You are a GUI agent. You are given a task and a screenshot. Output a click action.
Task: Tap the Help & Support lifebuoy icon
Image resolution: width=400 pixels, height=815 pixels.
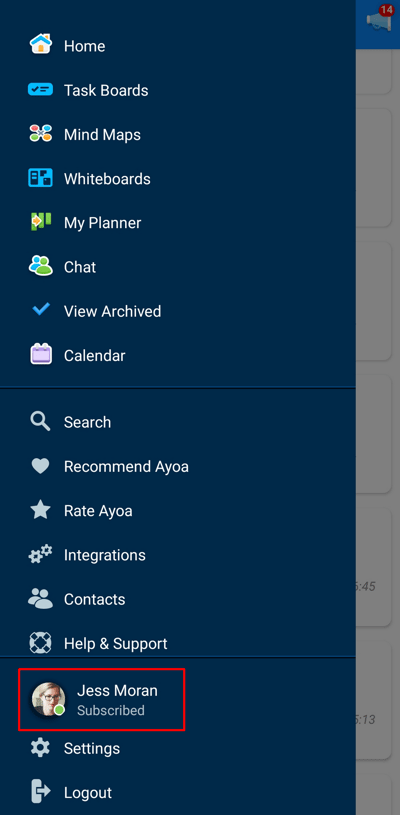tap(41, 643)
